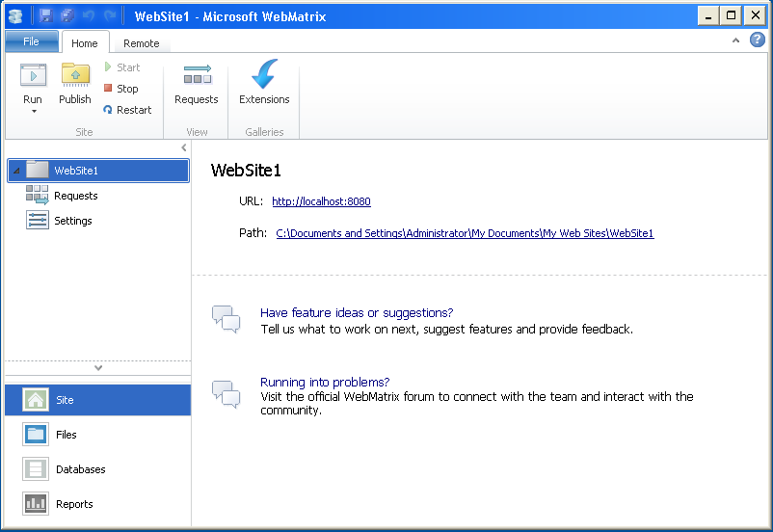773x532 pixels.
Task: Collapse the ribbon with up chevron
Action: 735,40
